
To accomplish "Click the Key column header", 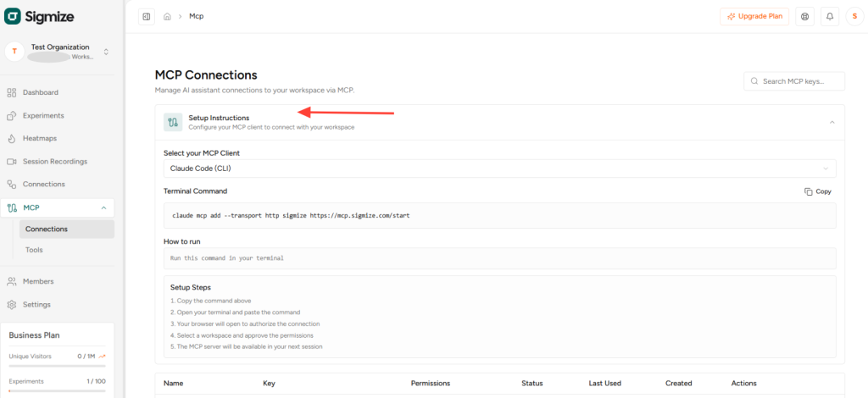I will click(269, 383).
